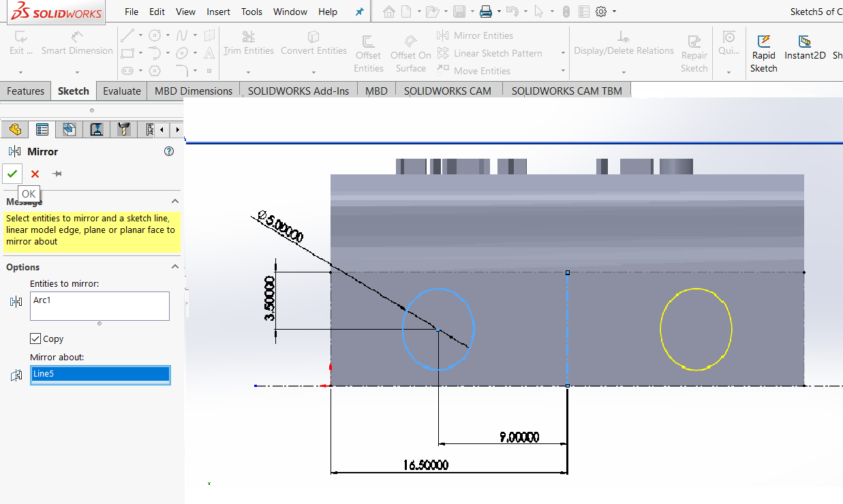This screenshot has width=843, height=504.
Task: Pin the Mirror property panel open
Action: (57, 174)
